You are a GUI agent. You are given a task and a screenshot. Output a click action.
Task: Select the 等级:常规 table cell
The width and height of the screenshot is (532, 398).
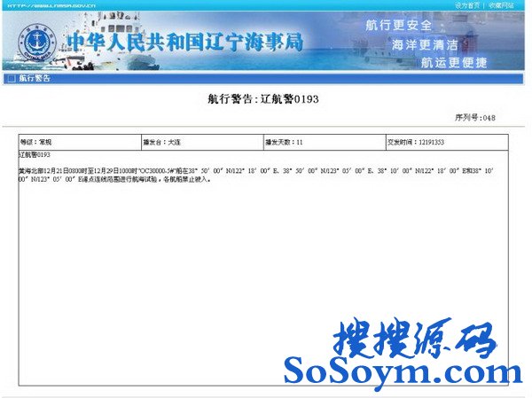click(79, 142)
